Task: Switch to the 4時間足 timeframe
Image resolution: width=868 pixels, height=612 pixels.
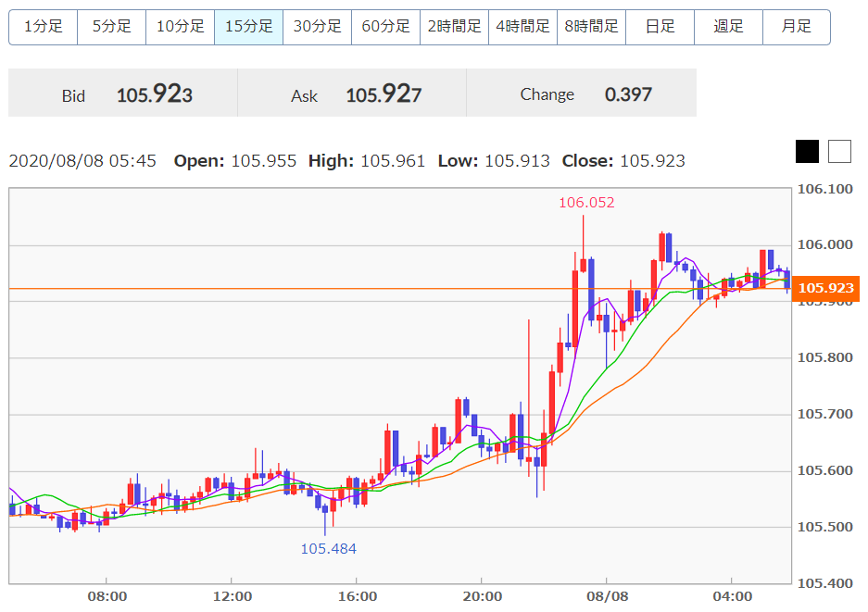Action: coord(522,27)
